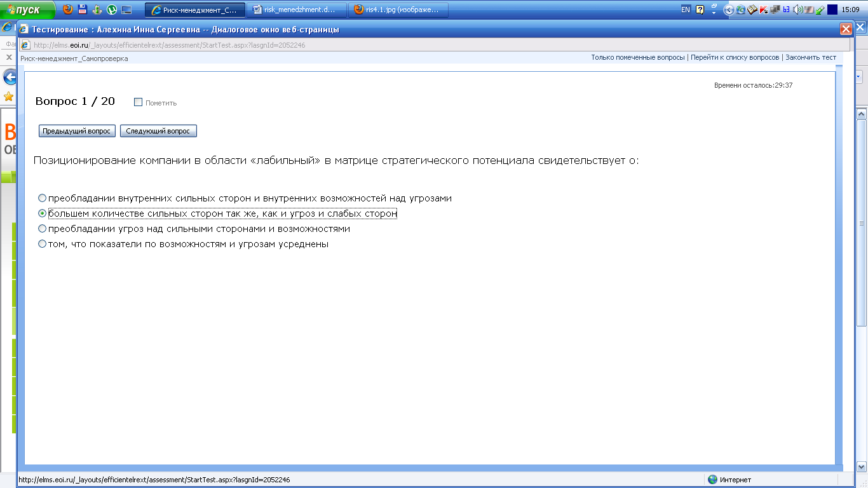868x488 pixels.
Task: Close the background browser window
Action: tap(860, 28)
